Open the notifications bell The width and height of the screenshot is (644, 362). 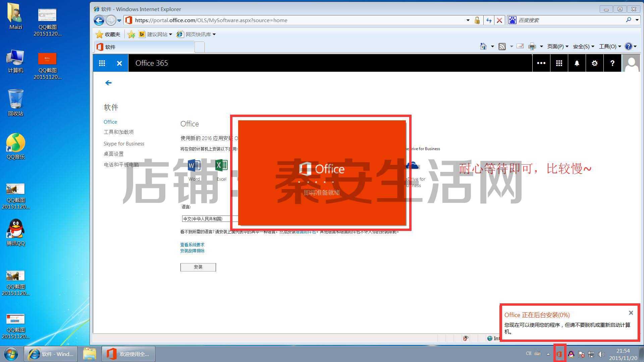tap(577, 63)
